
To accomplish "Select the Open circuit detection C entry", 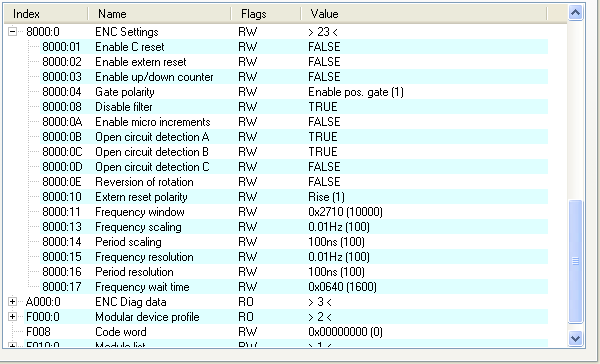I will tap(293, 167).
